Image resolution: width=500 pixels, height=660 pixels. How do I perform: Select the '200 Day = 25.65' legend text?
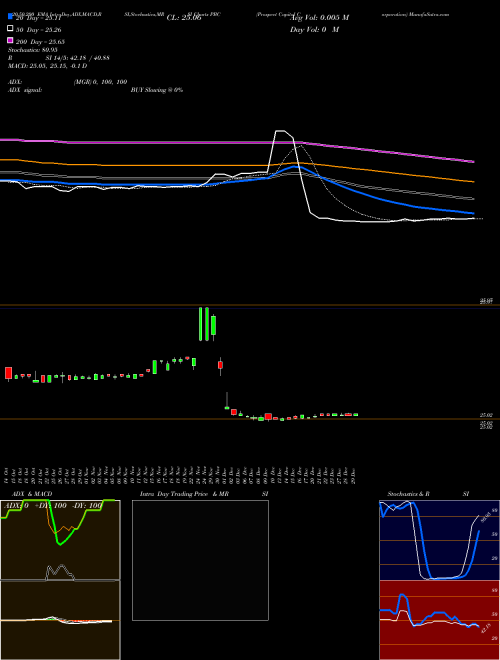[40, 42]
